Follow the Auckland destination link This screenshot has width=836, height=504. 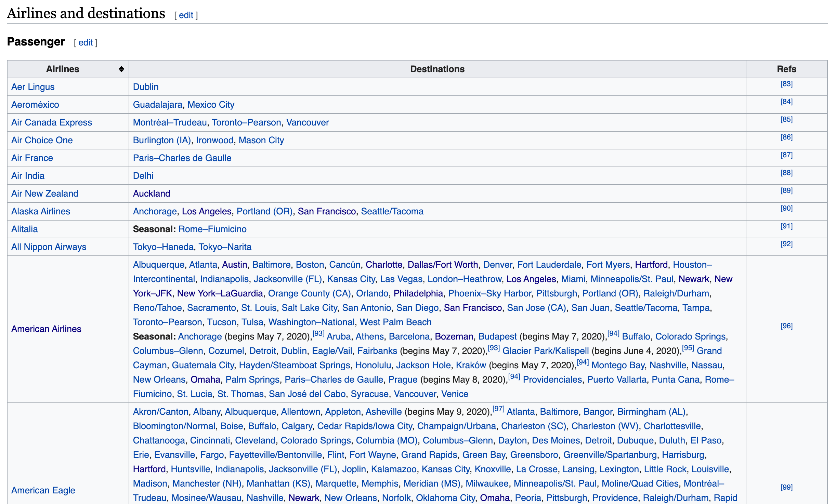[152, 194]
